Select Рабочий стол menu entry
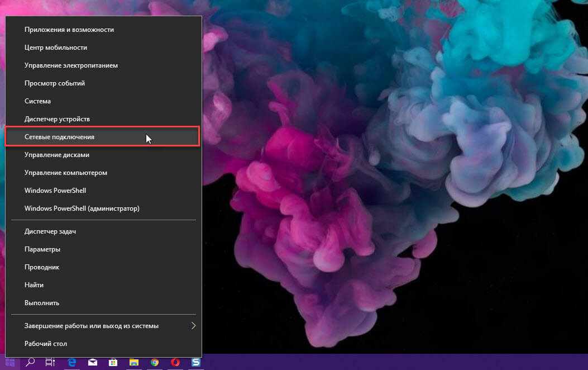 [103, 344]
